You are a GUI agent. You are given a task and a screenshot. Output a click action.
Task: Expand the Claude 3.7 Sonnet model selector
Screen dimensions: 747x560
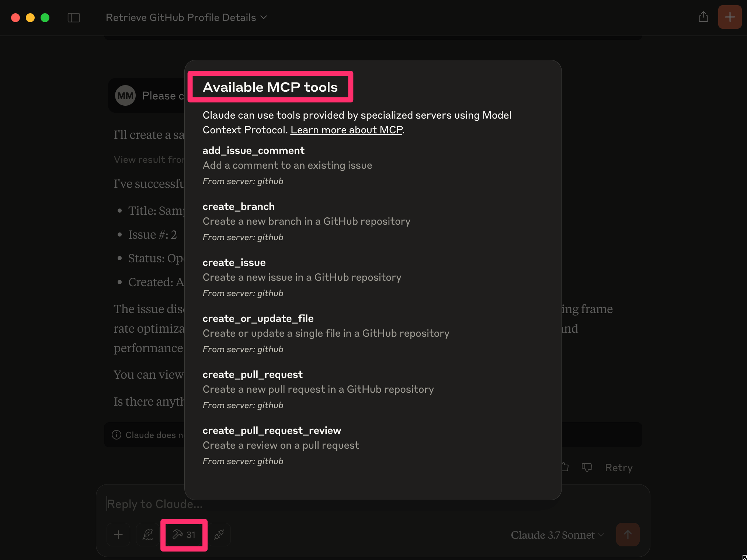(557, 535)
